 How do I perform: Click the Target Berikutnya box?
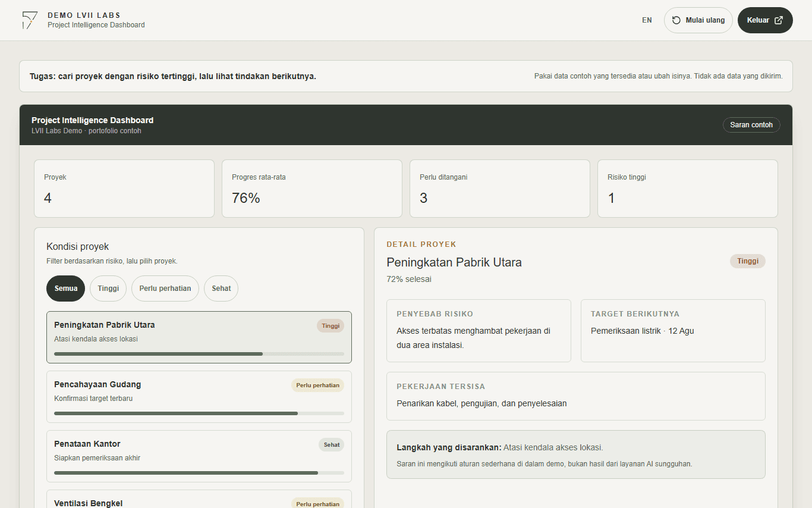[x=673, y=331]
